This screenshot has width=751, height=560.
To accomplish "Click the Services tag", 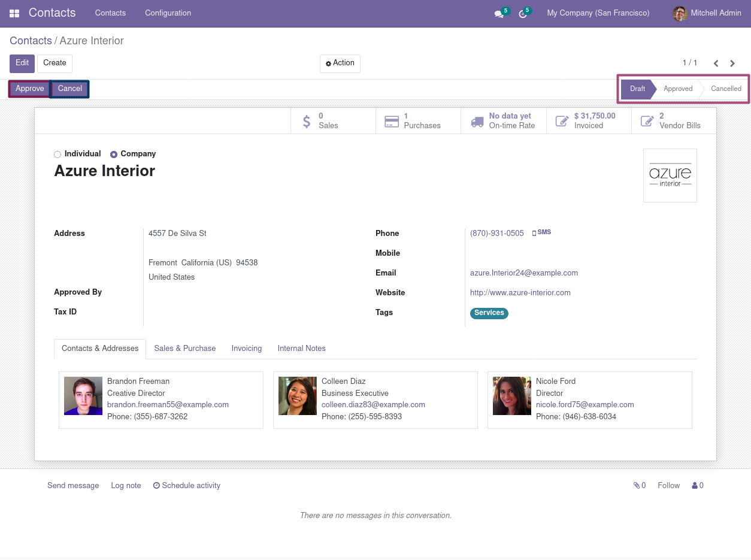I will point(489,313).
